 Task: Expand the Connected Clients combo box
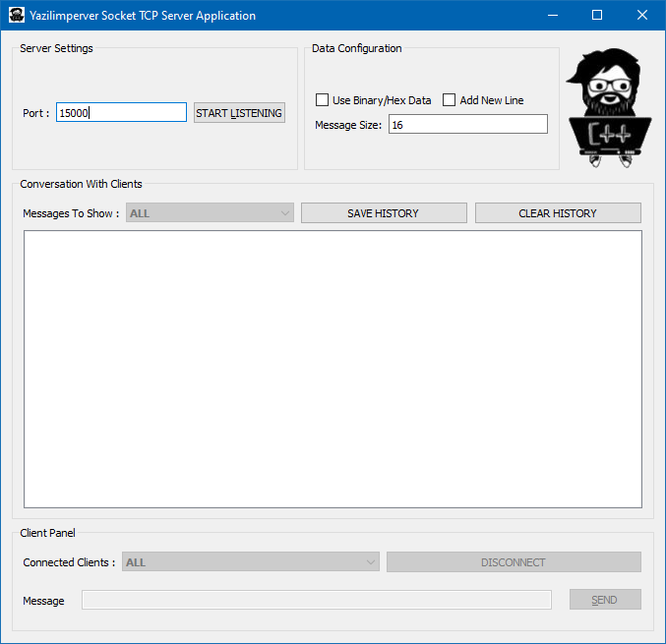click(x=251, y=562)
